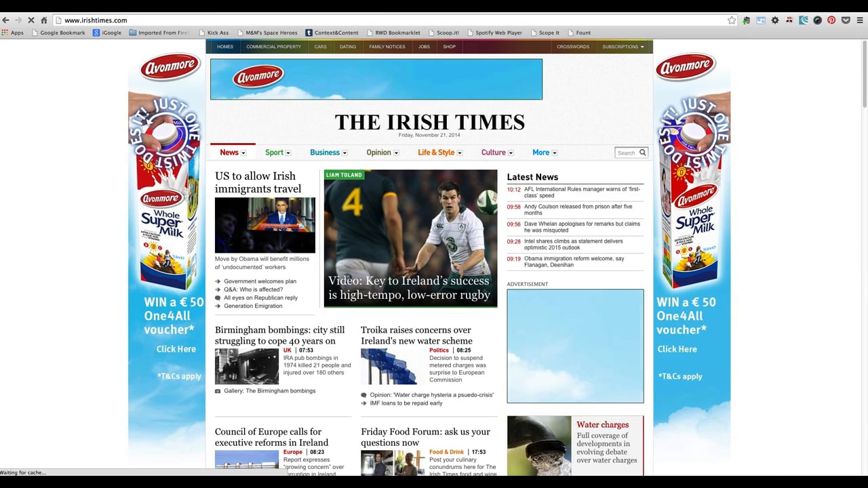Open the Shop link in the top bar

pos(449,47)
